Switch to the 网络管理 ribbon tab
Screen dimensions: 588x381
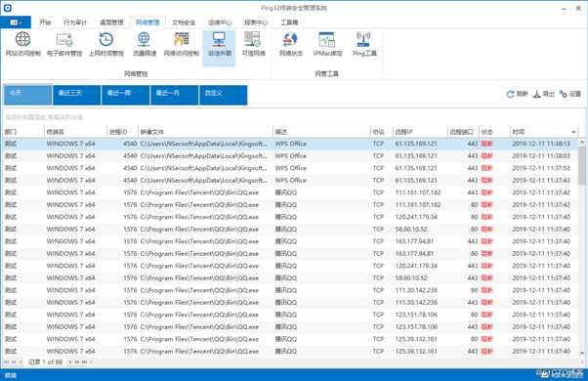147,22
